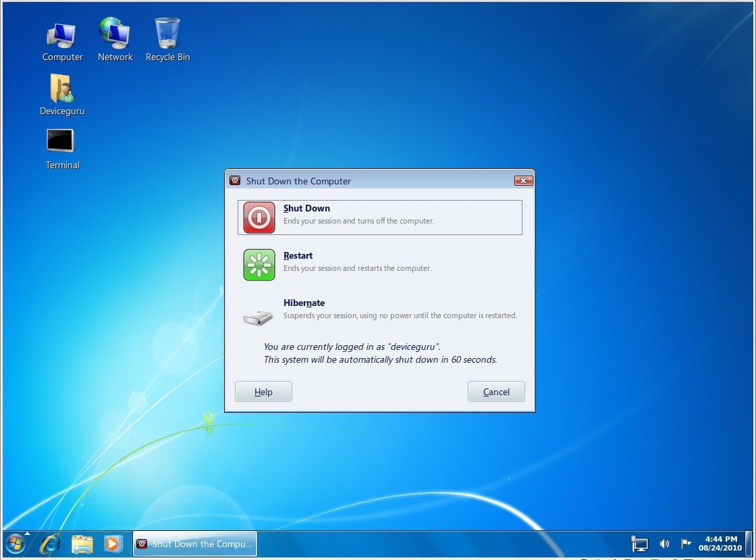Viewport: 756px width, 560px height.
Task: Click the network monitor tray icon
Action: pos(640,544)
